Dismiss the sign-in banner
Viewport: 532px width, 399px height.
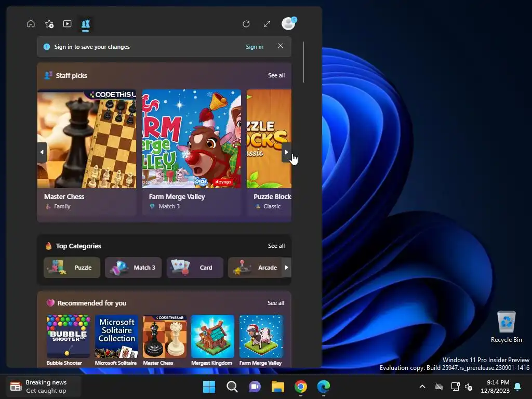[280, 46]
